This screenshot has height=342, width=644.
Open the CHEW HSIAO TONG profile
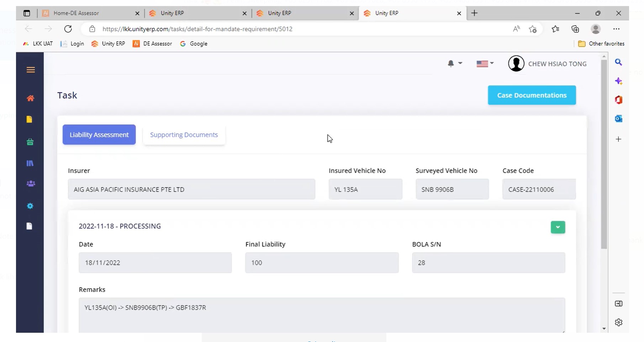point(547,64)
